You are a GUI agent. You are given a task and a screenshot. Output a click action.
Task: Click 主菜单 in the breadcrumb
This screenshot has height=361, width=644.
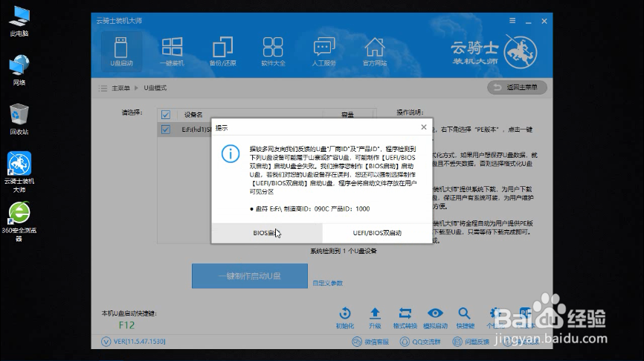tap(120, 88)
